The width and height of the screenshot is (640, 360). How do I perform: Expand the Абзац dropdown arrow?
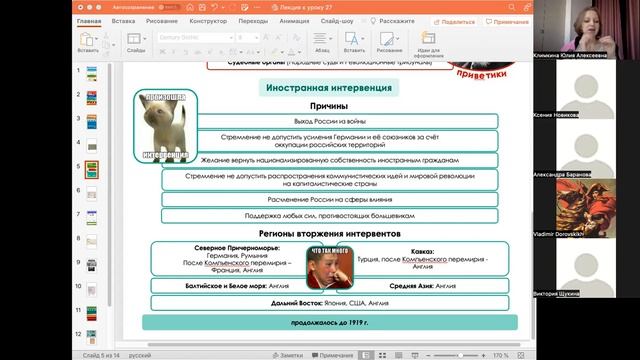click(x=330, y=39)
